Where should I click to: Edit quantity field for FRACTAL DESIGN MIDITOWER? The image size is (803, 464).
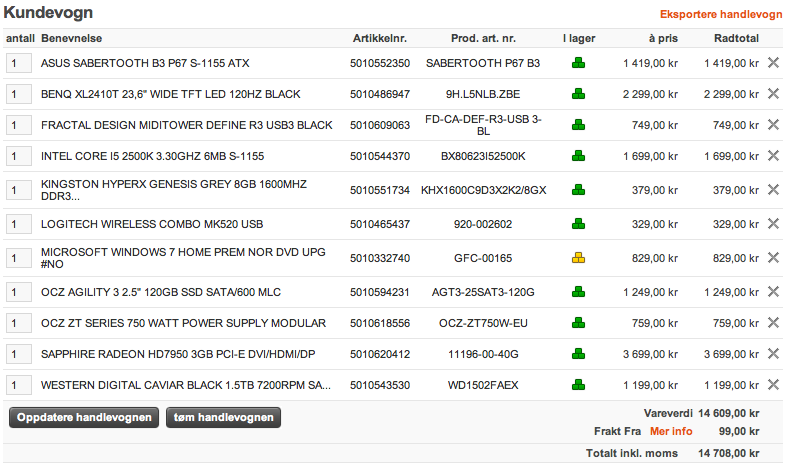pyautogui.click(x=18, y=125)
